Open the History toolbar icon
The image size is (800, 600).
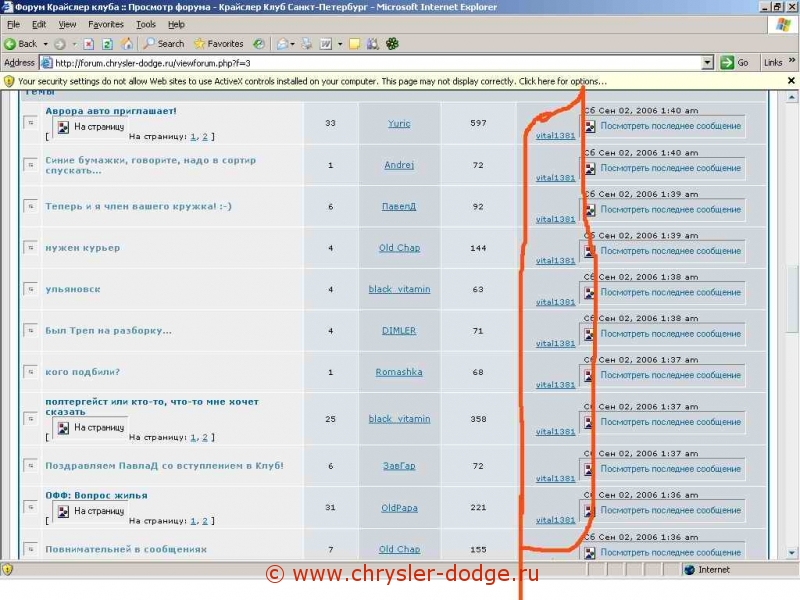pyautogui.click(x=259, y=44)
